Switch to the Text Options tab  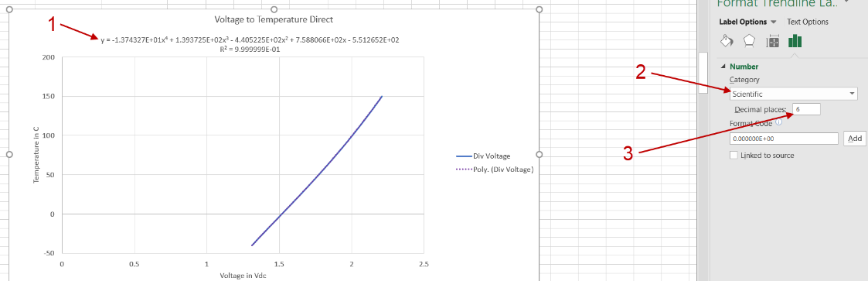click(x=808, y=22)
